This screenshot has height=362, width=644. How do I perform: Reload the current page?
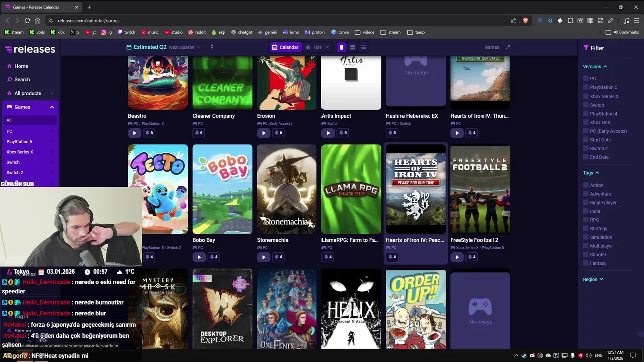tap(27, 21)
